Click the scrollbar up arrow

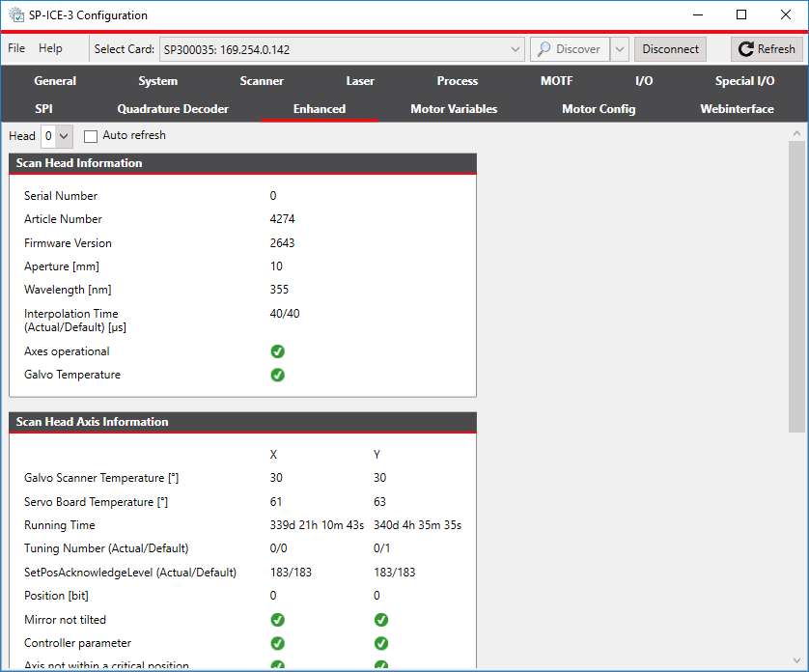tap(796, 133)
